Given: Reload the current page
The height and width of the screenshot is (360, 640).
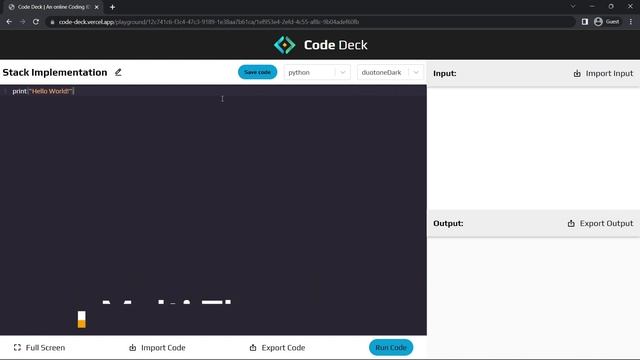Looking at the screenshot, I should click(x=36, y=22).
